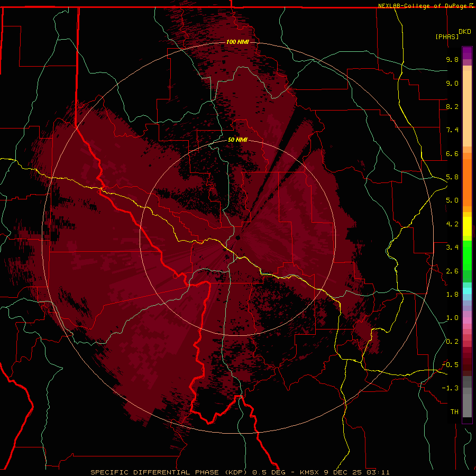Image resolution: width=476 pixels, height=476 pixels.
Task: Click the 9 DEC 25 date text
Action: (344, 472)
